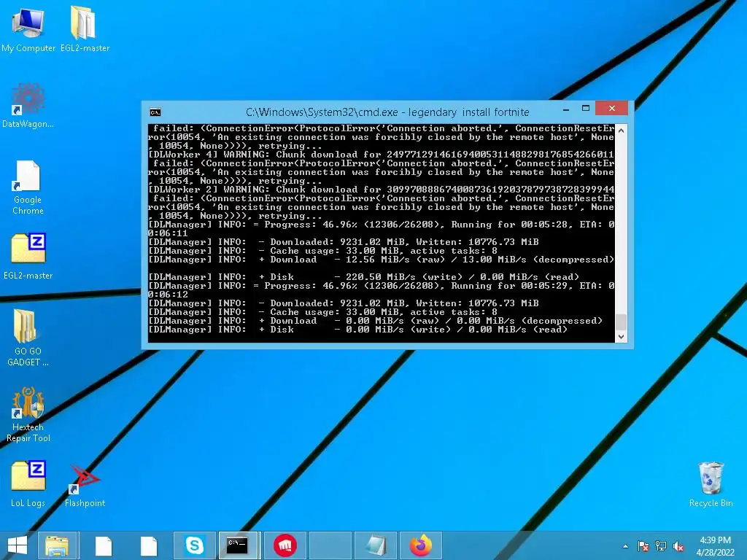Open the second blank document taskbar icon
Viewport: 747px width, 560px height.
coord(149,545)
